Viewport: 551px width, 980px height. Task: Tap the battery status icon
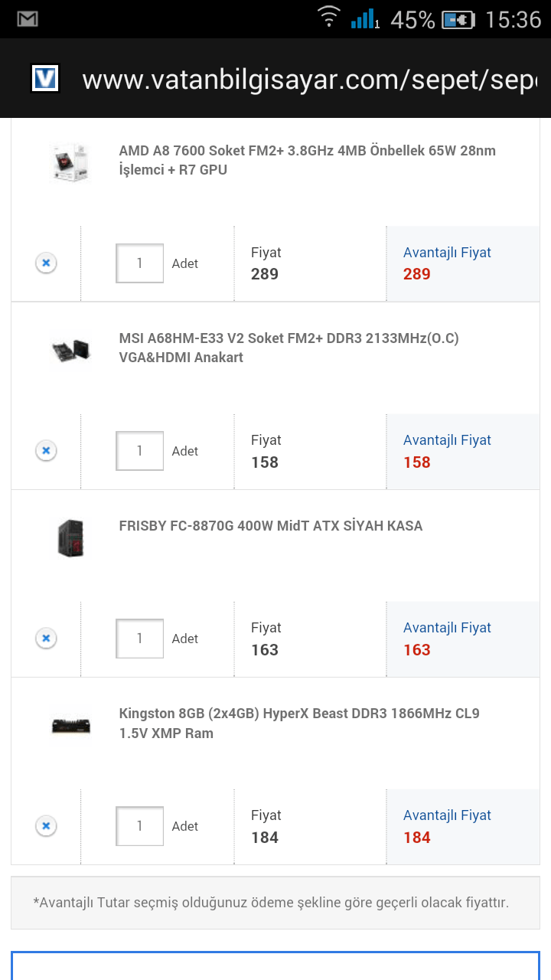(x=458, y=19)
